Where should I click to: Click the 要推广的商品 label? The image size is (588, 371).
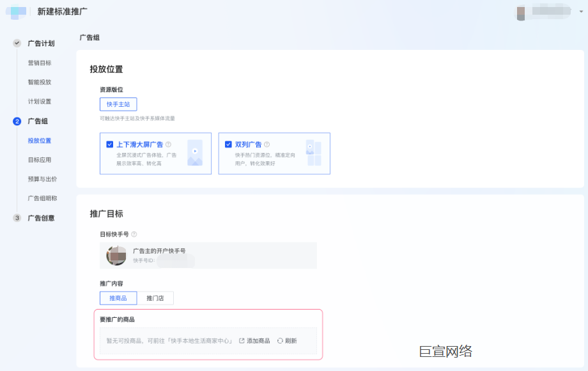tap(117, 320)
